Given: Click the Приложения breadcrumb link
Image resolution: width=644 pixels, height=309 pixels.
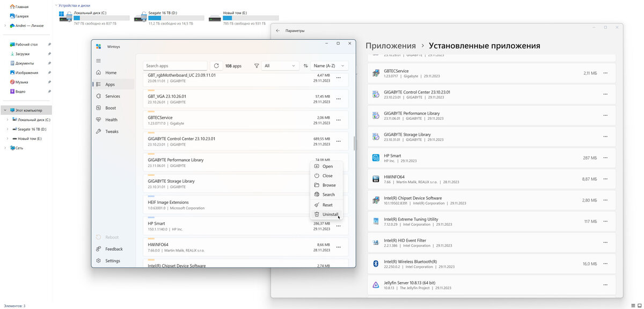Looking at the screenshot, I should [x=391, y=46].
